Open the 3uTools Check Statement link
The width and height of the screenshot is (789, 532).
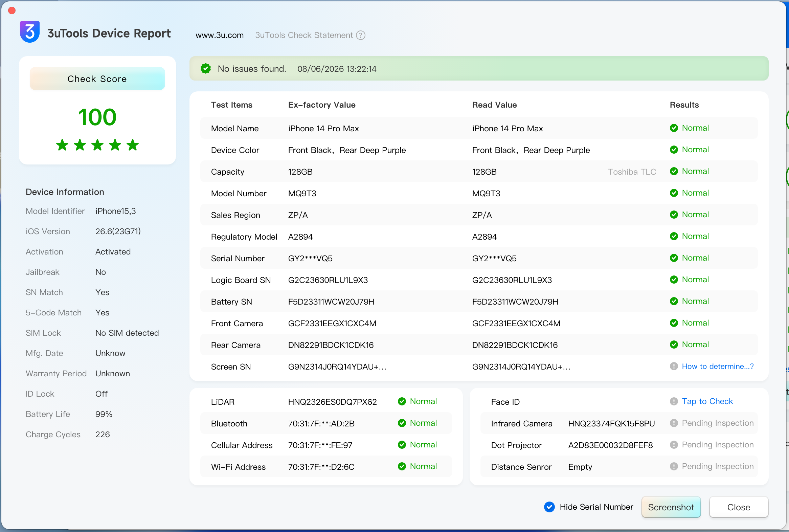click(304, 35)
